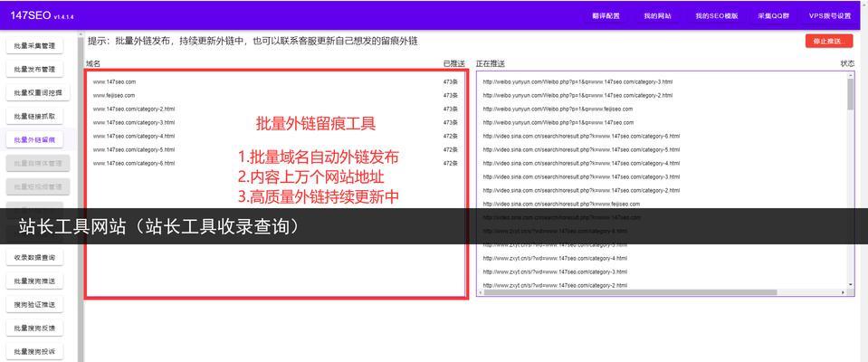The width and height of the screenshot is (868, 362).
Task: Select domain row www.feijiseo.com
Action: 275,95
